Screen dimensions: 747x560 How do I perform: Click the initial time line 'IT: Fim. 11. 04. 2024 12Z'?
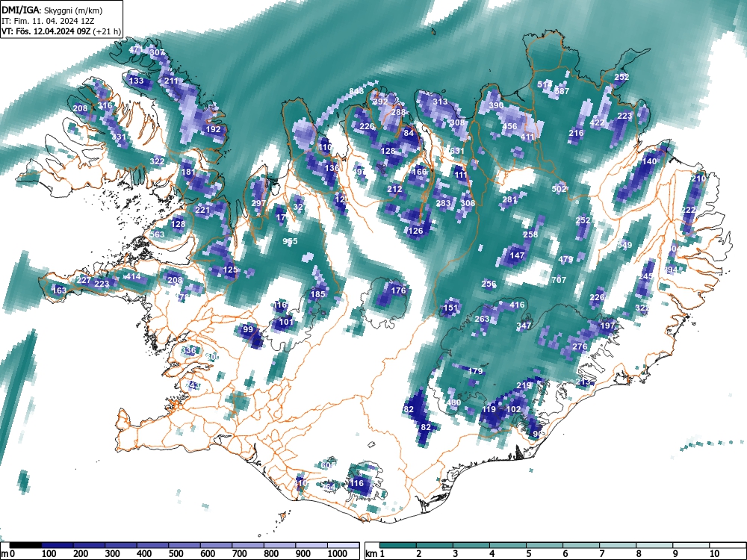point(47,21)
